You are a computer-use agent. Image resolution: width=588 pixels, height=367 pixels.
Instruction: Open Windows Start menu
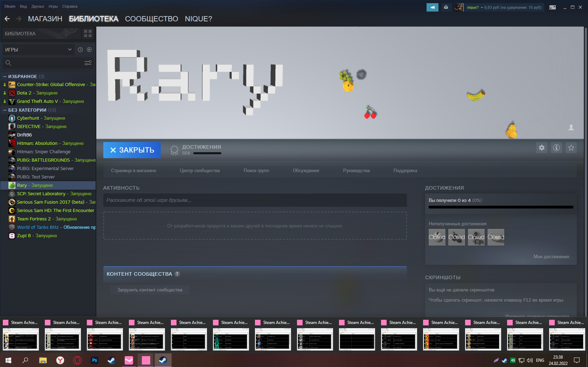[x=8, y=360]
